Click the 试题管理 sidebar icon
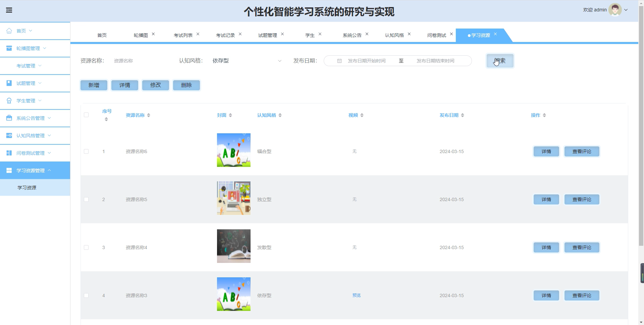This screenshot has height=325, width=644. (x=9, y=83)
